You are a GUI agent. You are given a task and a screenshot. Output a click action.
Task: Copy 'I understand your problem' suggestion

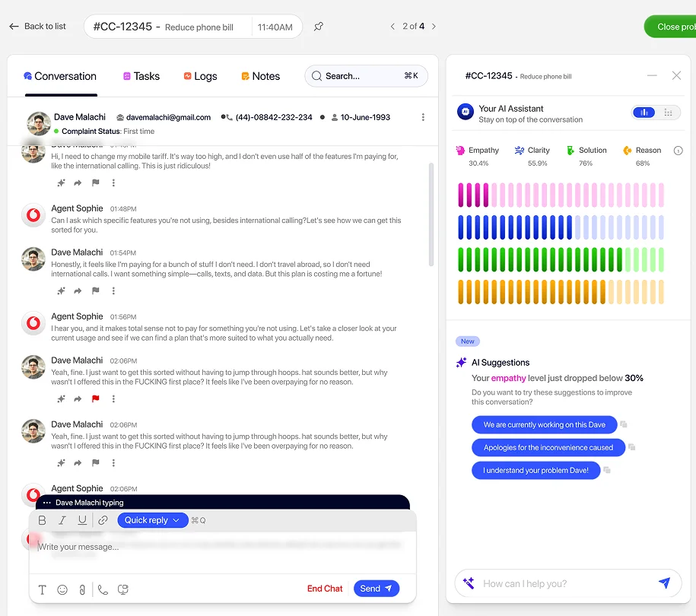point(606,470)
